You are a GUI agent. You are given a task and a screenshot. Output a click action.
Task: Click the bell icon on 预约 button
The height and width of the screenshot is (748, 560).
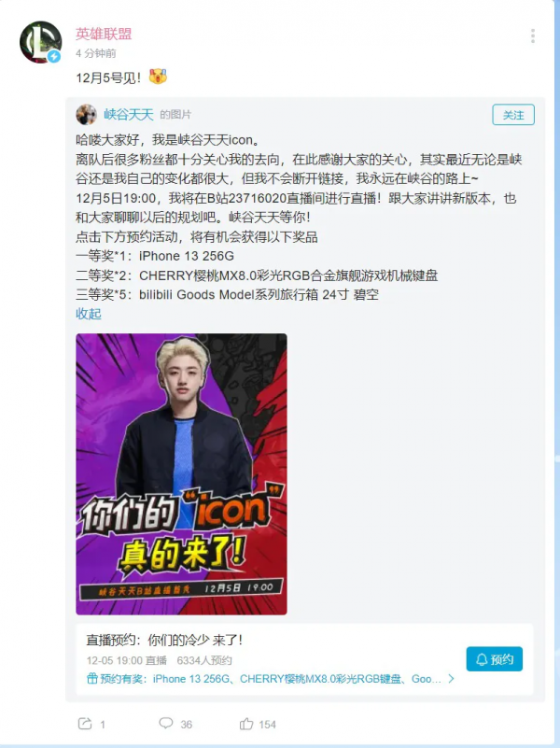(x=482, y=659)
